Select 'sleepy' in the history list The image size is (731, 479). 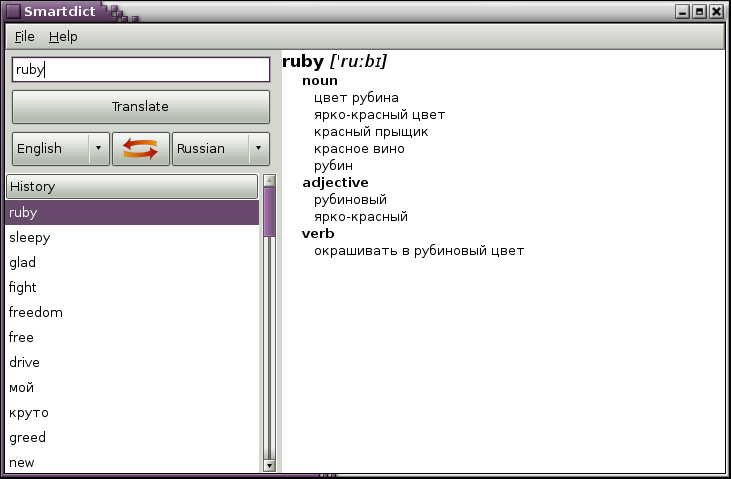coord(132,237)
